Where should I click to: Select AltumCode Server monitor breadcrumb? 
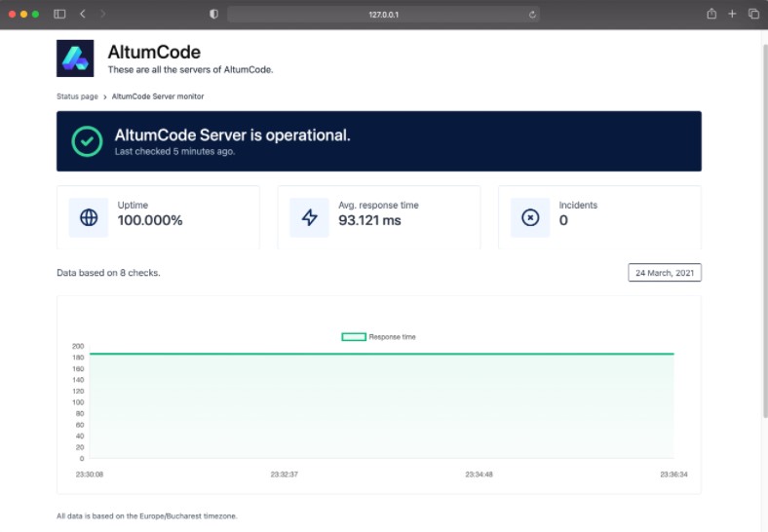(x=158, y=96)
